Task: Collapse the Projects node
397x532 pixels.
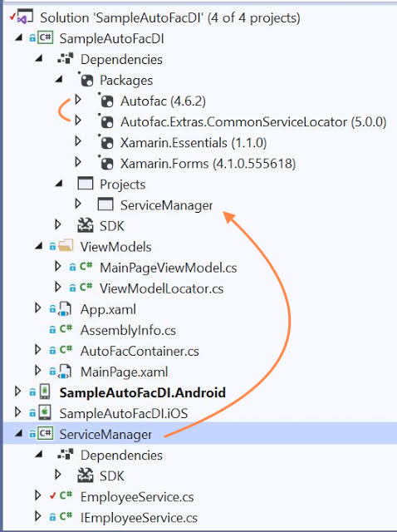Action: point(58,184)
